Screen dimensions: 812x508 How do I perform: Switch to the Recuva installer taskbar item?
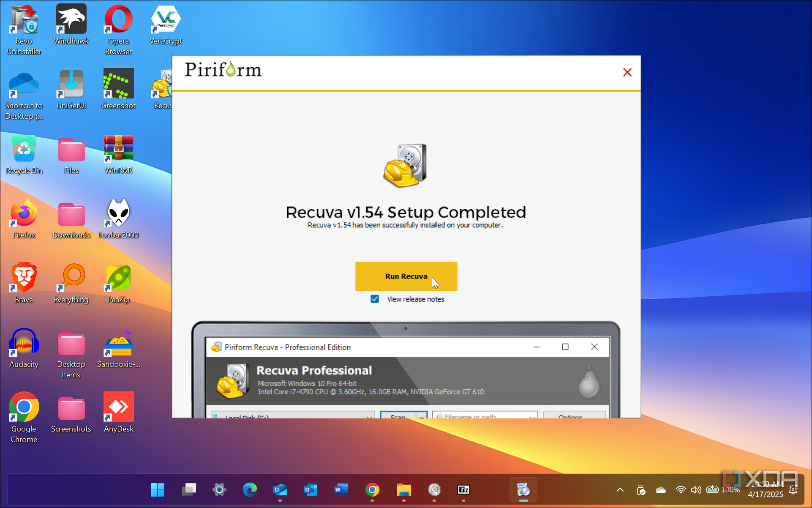point(523,490)
